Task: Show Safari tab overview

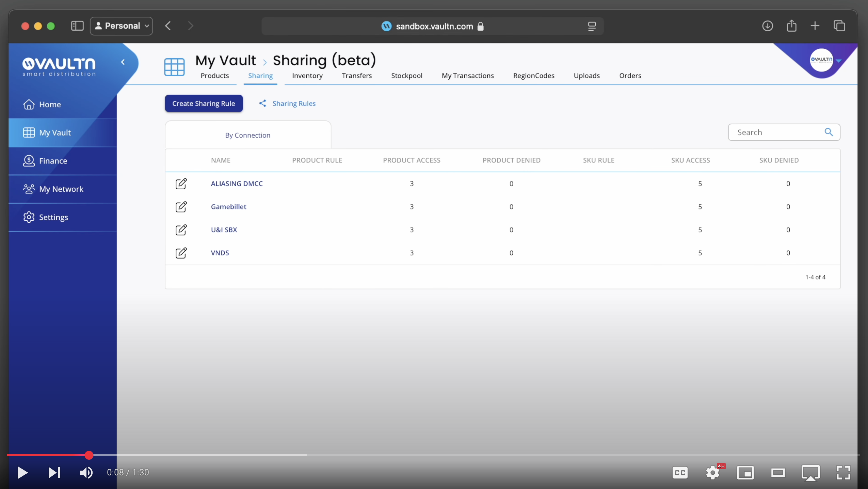Action: [839, 26]
